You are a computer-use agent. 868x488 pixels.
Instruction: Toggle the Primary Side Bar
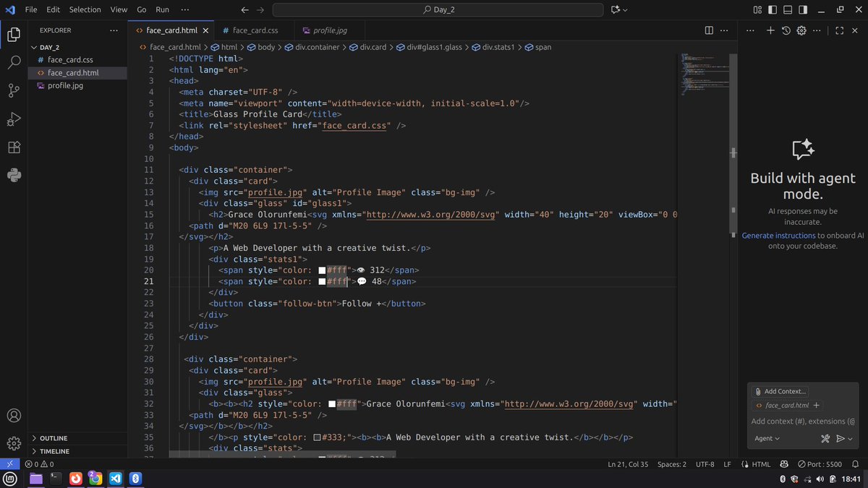773,10
